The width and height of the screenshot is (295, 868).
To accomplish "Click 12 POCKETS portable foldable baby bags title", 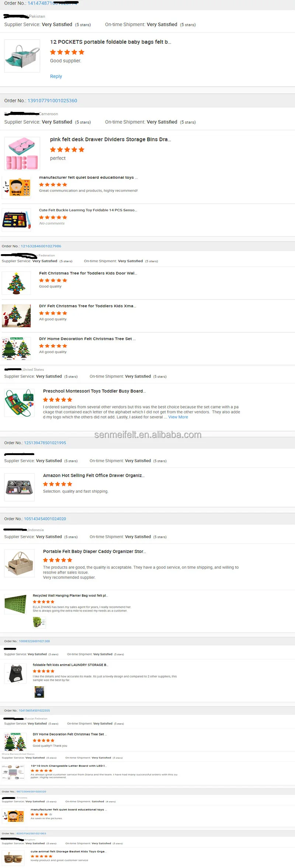I will click(111, 42).
